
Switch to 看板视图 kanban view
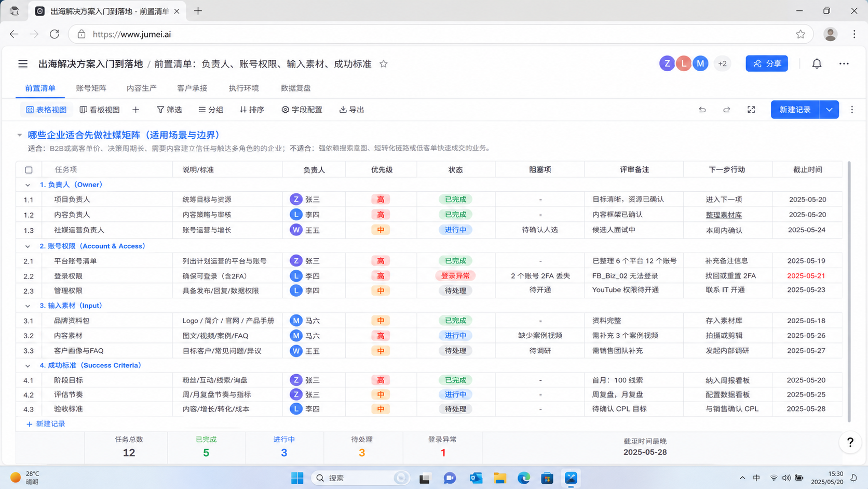100,110
